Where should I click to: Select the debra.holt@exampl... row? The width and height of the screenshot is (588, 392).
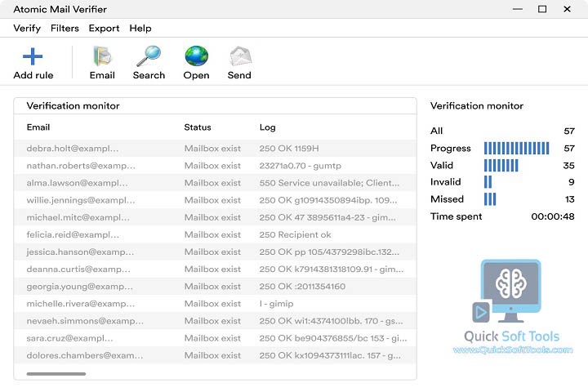[216, 149]
